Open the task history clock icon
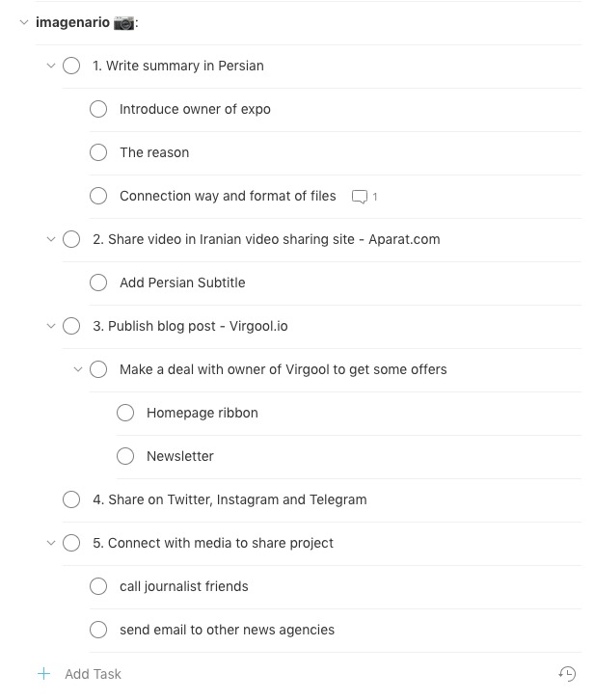The height and width of the screenshot is (700, 594). (567, 673)
